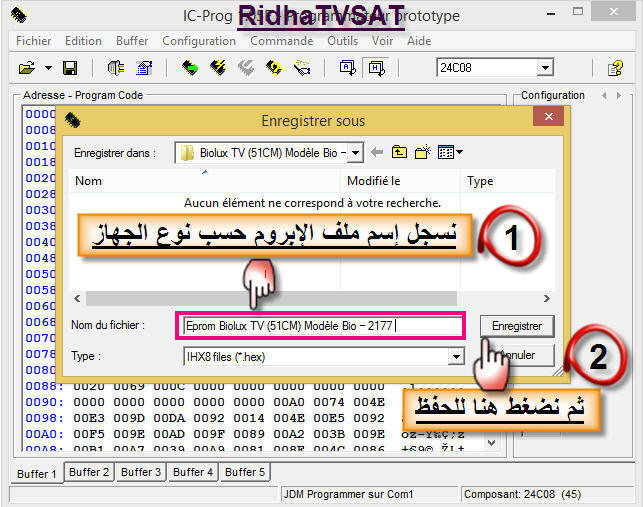Click the help icon in toolbar
This screenshot has width=643, height=507.
[615, 68]
